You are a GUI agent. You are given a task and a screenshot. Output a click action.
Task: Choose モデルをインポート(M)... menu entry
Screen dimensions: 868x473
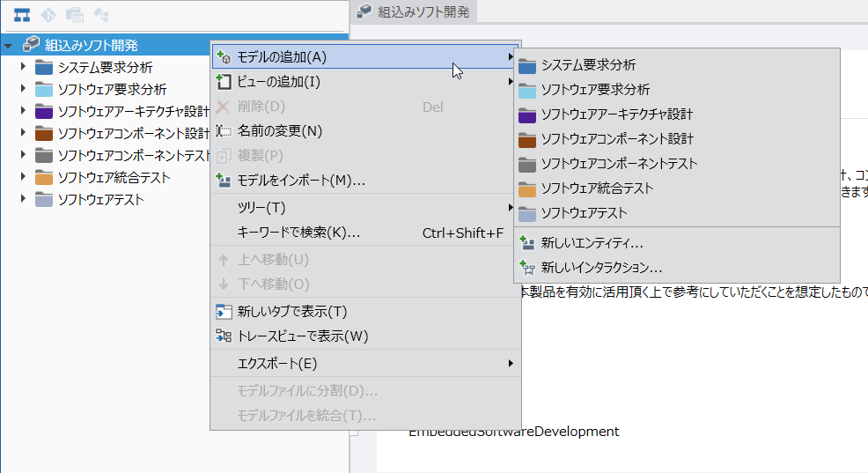(365, 180)
